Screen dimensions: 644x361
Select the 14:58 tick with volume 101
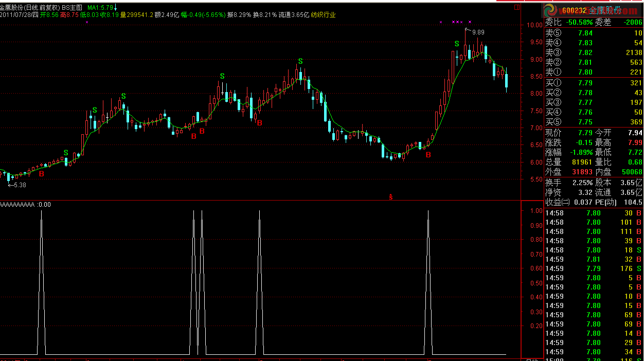point(594,222)
